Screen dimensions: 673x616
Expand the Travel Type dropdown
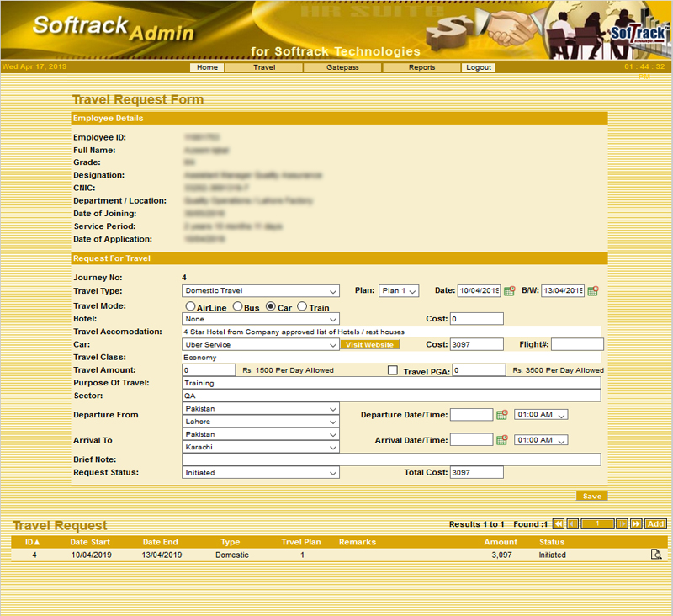click(x=261, y=291)
